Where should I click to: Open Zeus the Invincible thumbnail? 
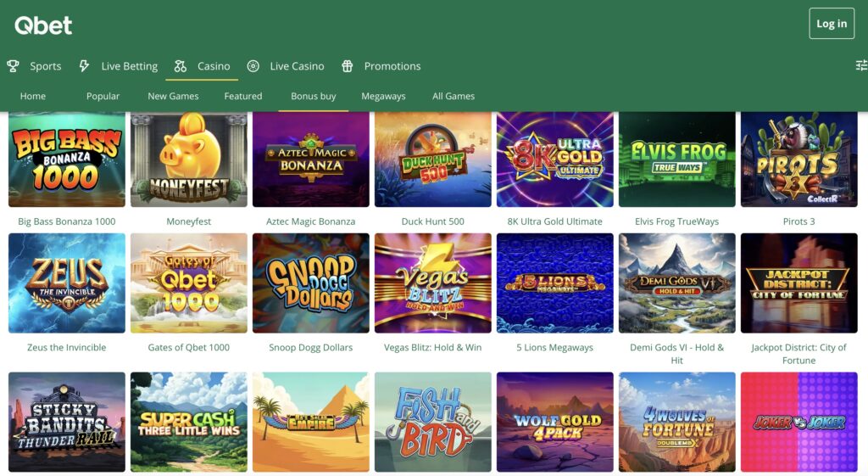[x=67, y=283]
